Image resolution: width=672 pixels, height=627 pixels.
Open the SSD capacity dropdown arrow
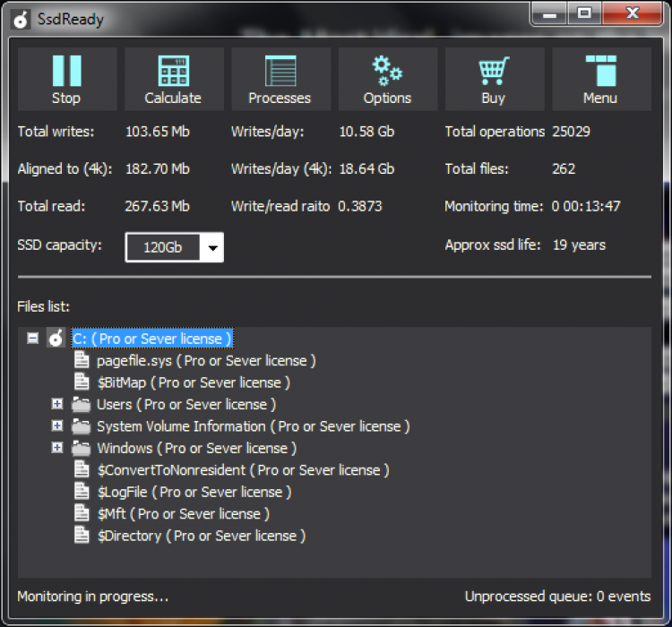coord(212,247)
